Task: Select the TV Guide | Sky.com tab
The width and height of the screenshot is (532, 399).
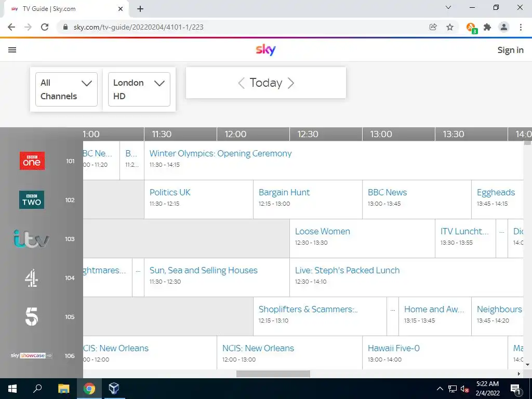Action: pos(66,9)
